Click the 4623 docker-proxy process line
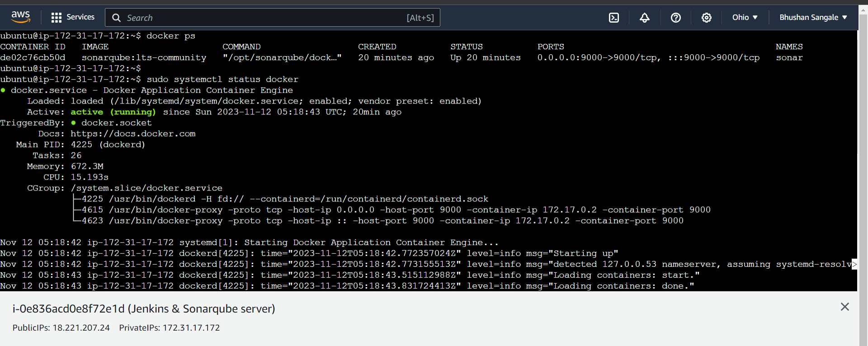Image resolution: width=868 pixels, height=346 pixels. tap(382, 221)
